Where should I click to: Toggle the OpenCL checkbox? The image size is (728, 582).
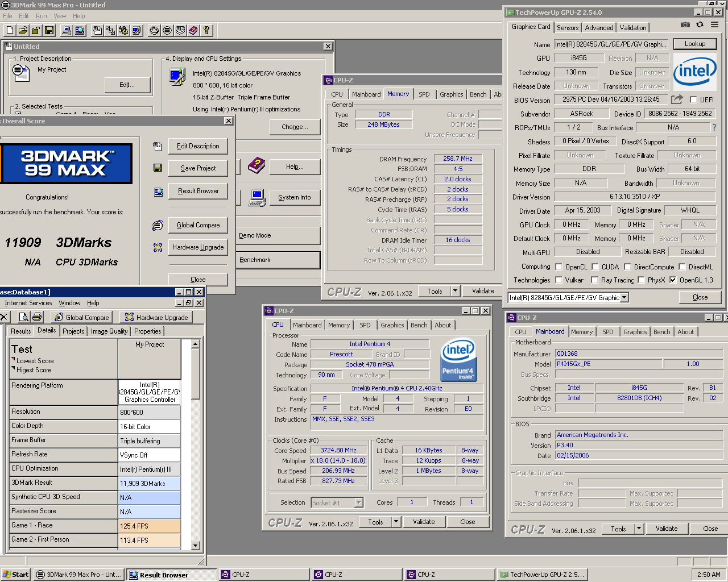point(559,267)
